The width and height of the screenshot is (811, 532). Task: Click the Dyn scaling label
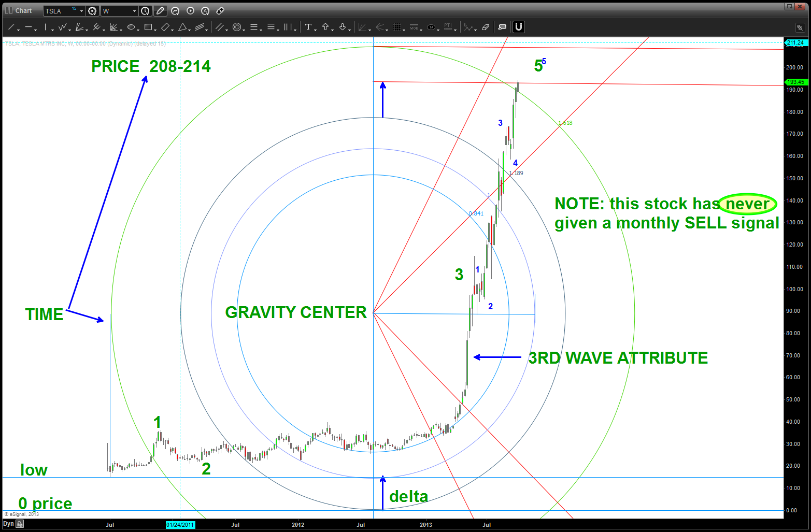[x=8, y=524]
